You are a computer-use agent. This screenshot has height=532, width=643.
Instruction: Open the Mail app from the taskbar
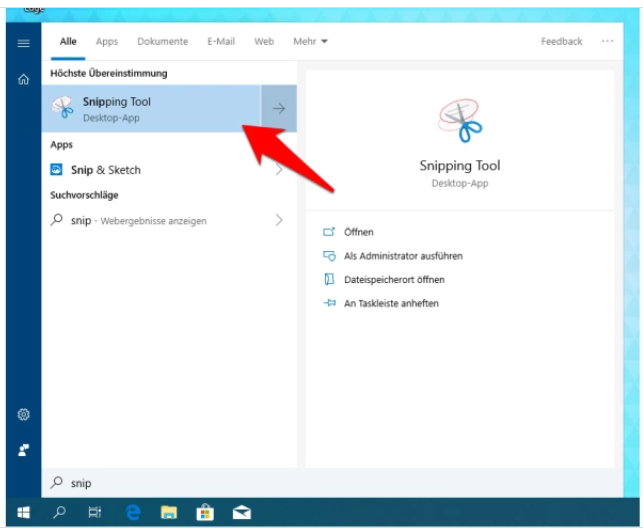[x=242, y=512]
